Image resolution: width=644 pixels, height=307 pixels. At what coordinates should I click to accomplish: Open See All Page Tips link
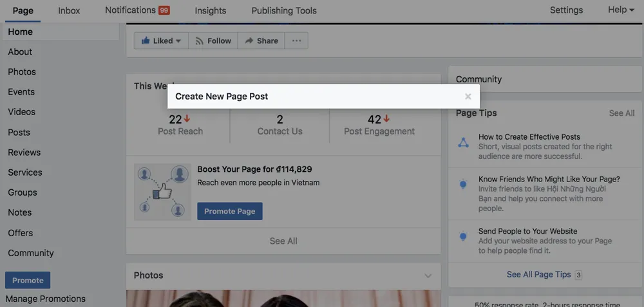(538, 274)
